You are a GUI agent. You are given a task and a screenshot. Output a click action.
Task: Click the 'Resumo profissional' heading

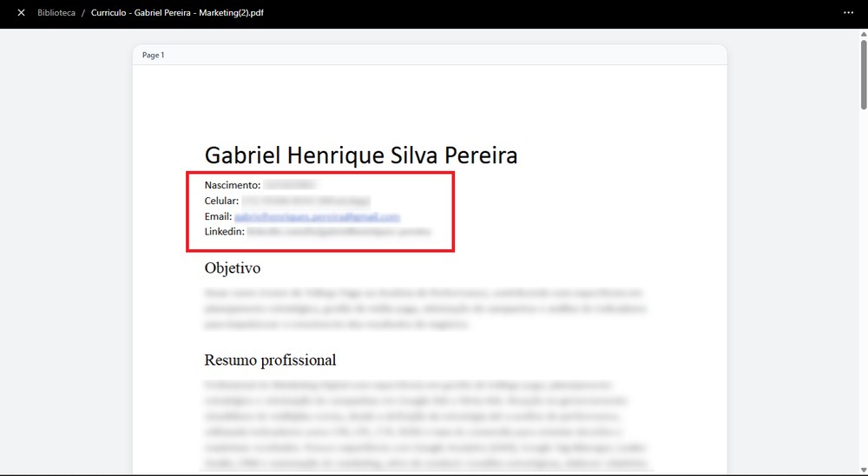click(x=270, y=360)
